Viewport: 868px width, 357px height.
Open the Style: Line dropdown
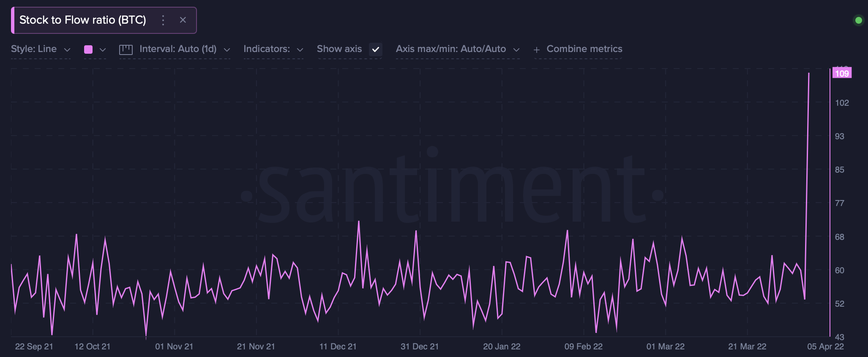point(40,49)
